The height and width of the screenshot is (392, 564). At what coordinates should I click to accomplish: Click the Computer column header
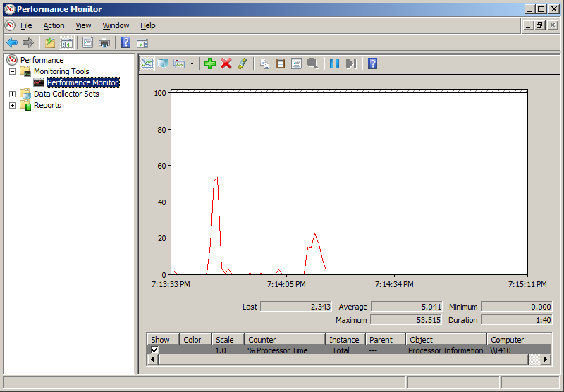(519, 340)
